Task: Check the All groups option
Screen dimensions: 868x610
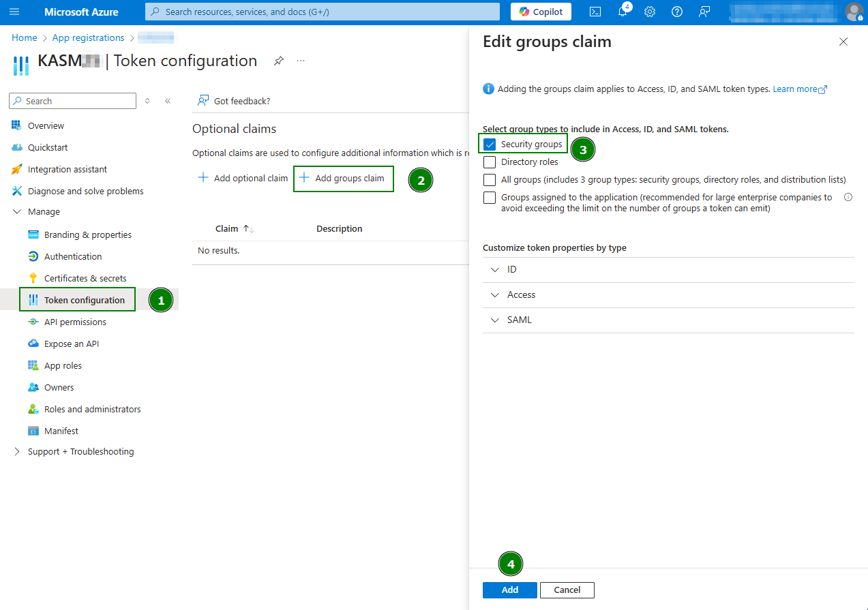Action: click(488, 179)
